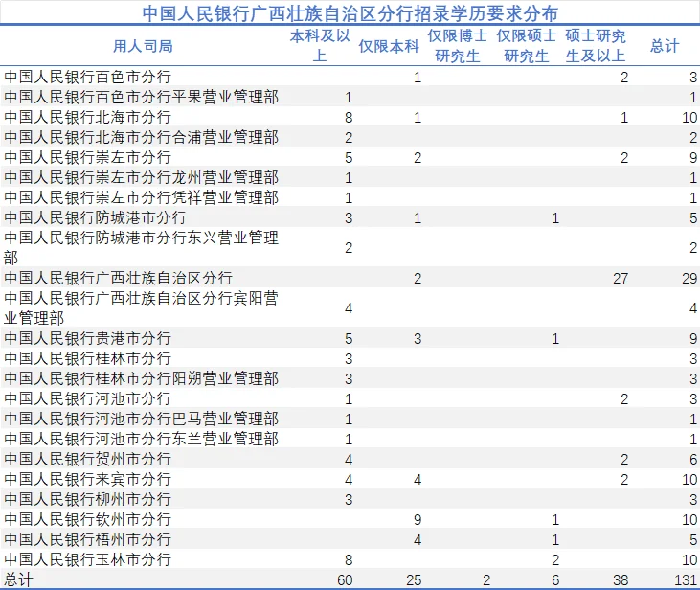Click row label 中国人民银行贵港市分行
700x590 pixels.
(x=87, y=338)
